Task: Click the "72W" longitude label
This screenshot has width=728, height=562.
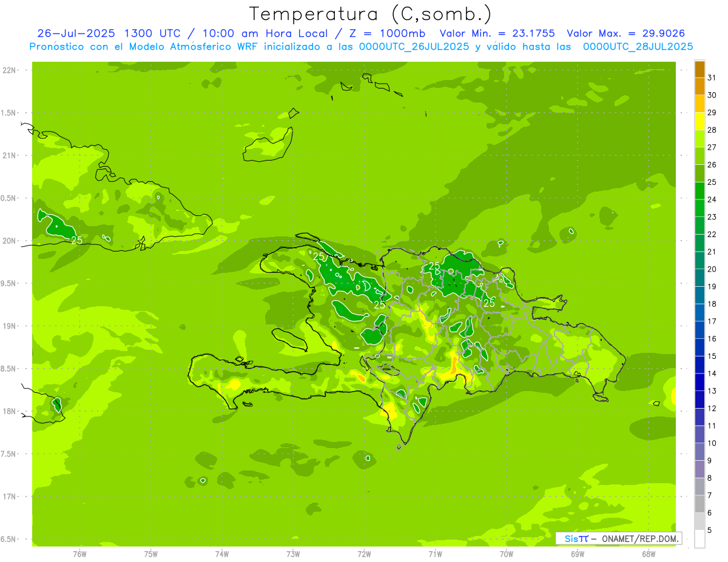Action: [x=364, y=554]
